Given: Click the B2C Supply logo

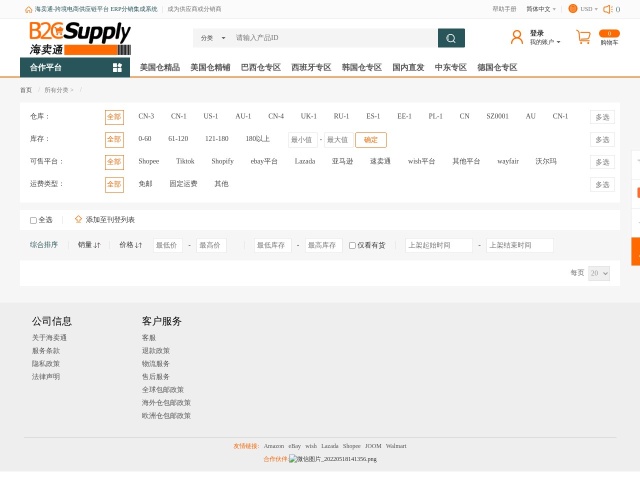Looking at the screenshot, I should (80, 38).
